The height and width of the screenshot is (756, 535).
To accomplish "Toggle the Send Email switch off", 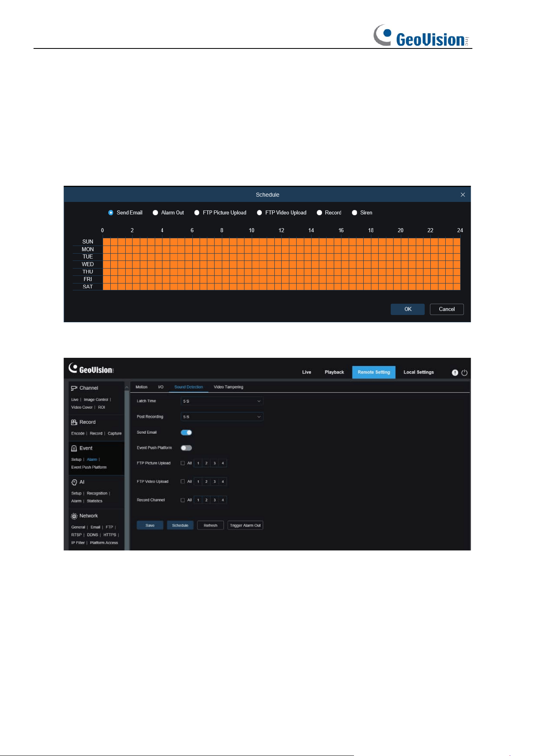I will tap(186, 433).
